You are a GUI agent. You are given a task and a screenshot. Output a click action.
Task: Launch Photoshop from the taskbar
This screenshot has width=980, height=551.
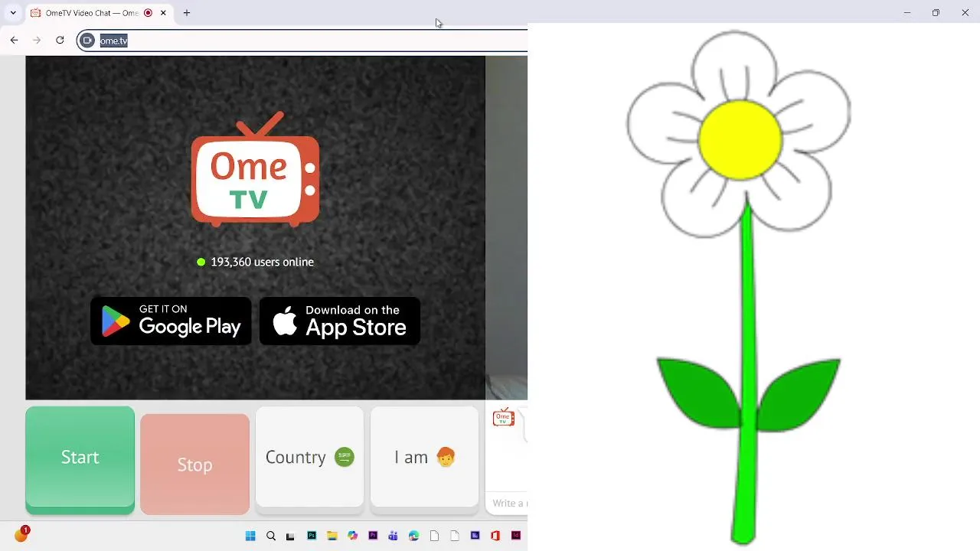point(312,536)
